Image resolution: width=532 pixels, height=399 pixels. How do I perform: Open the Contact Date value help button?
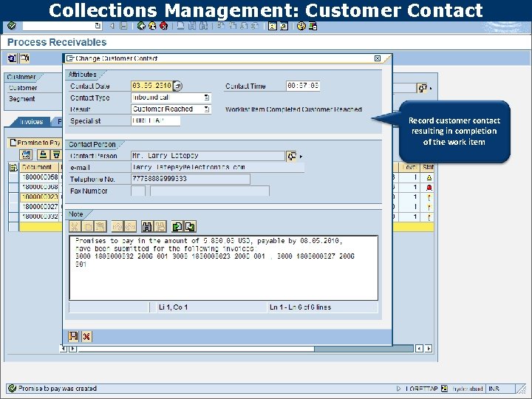(x=177, y=86)
